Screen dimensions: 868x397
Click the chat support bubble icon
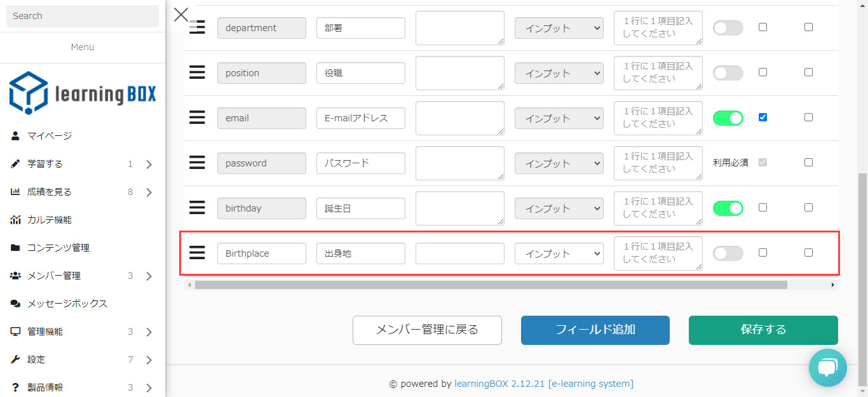827,368
